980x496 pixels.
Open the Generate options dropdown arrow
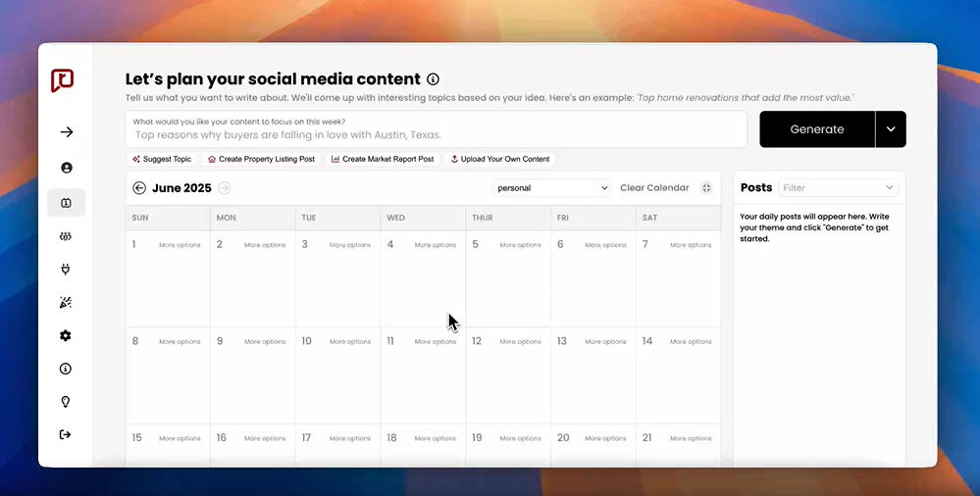(x=891, y=129)
